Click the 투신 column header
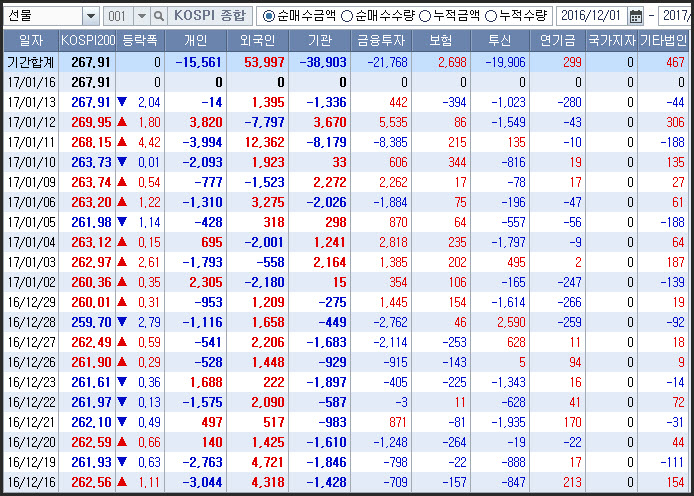Screen dimensions: 694x496 pos(500,41)
